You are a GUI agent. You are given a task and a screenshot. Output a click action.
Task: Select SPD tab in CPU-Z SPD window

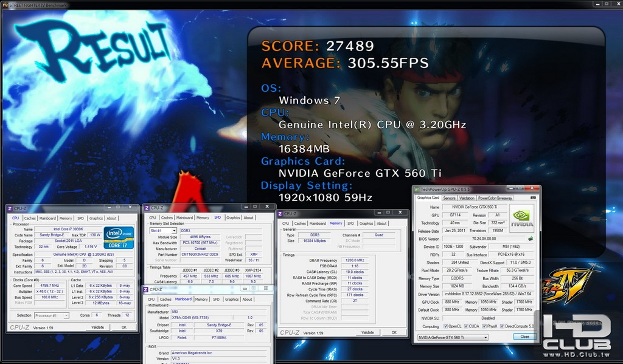217,218
